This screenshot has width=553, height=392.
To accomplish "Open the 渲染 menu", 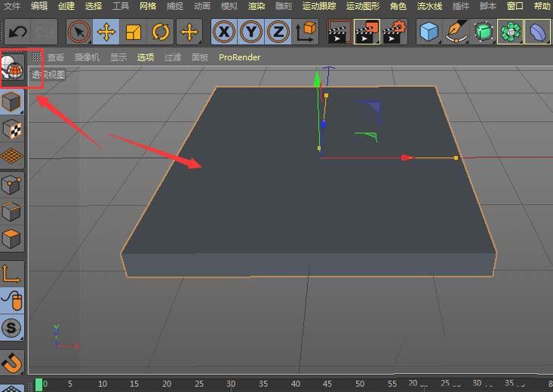I will pos(257,6).
